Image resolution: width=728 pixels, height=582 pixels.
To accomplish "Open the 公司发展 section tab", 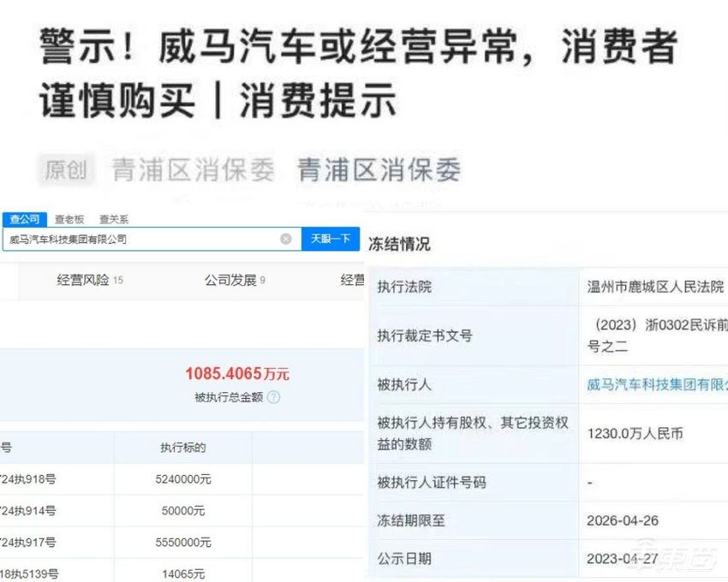I will 230,280.
